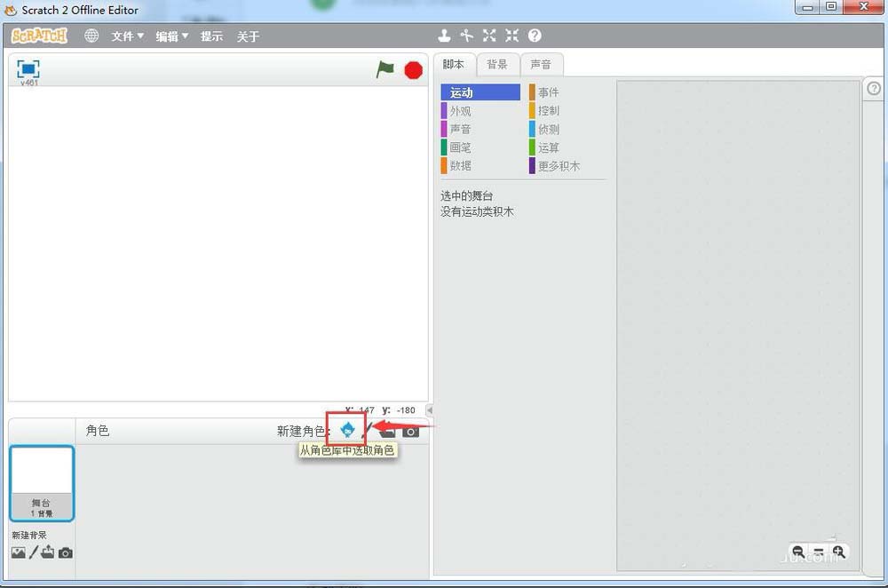
Task: Open the 提示 menu
Action: pyautogui.click(x=211, y=36)
